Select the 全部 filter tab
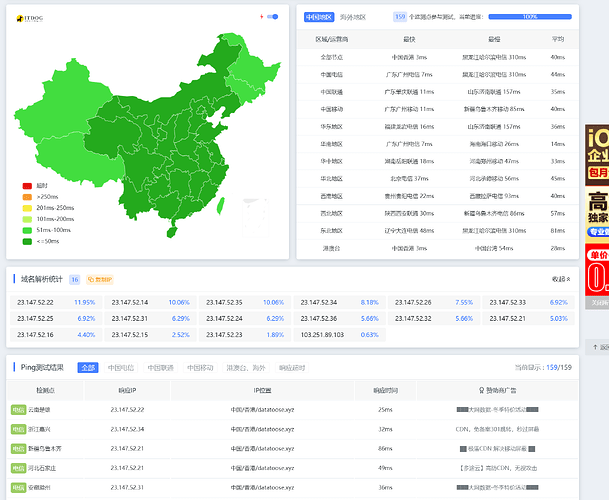609x500 pixels. [x=88, y=368]
